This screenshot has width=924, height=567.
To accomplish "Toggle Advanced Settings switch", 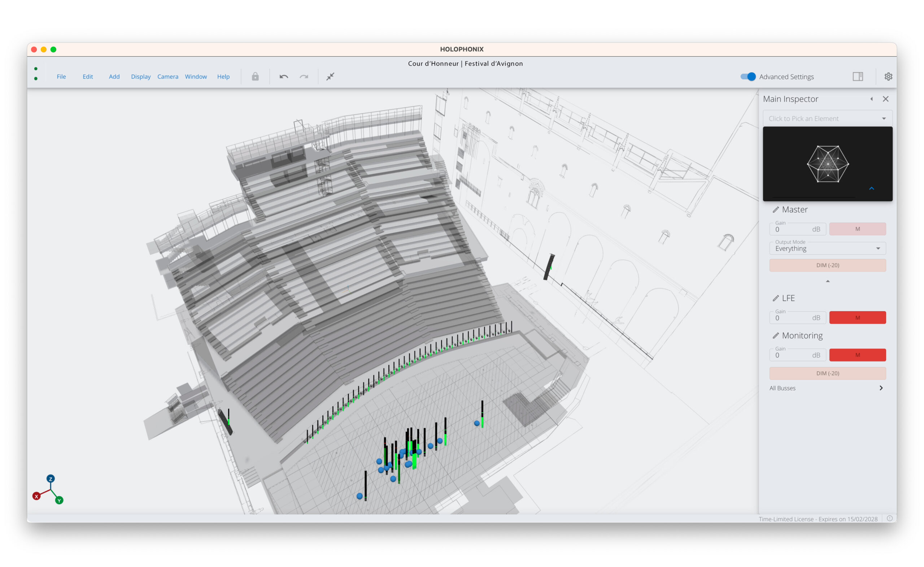I will click(748, 77).
